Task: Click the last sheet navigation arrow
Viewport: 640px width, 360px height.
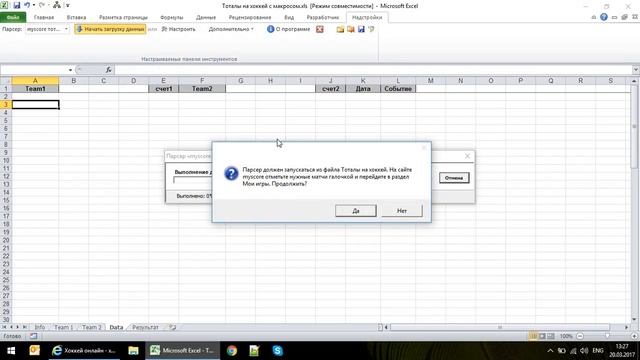Action: coord(24,327)
